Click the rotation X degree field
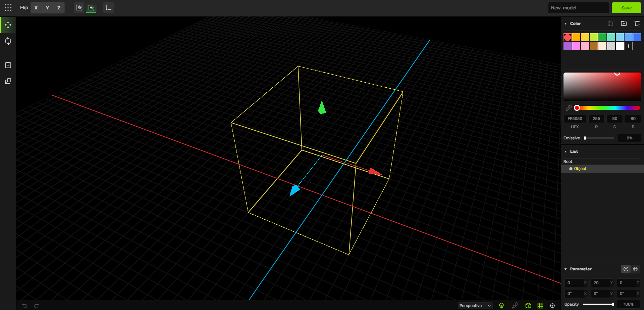Image resolution: width=644 pixels, height=310 pixels. tap(576, 294)
